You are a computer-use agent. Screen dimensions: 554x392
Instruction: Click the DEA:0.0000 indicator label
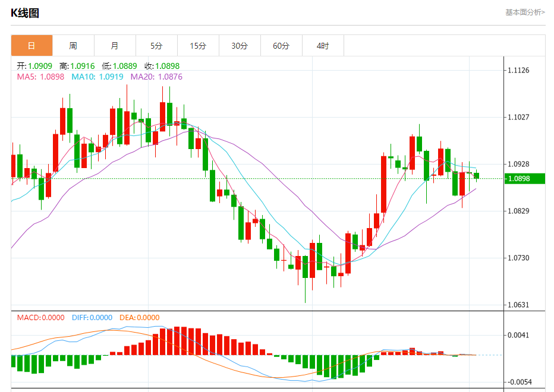140,318
